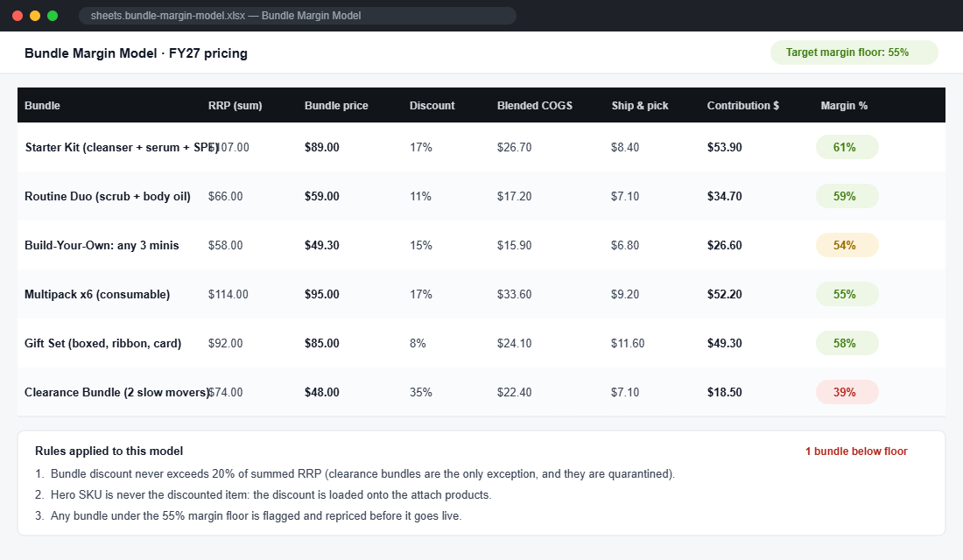963x560 pixels.
Task: Click the $34.70 contribution value
Action: [725, 197]
